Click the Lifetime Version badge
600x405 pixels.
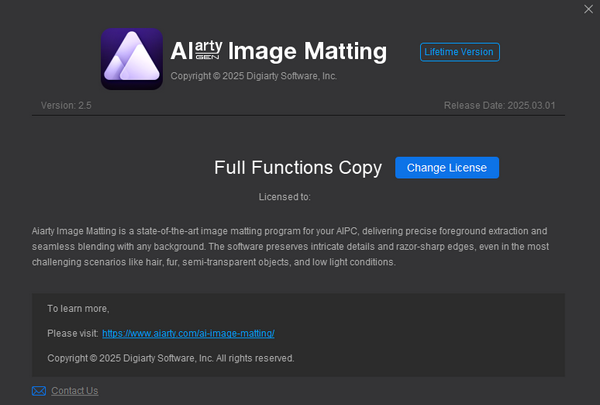(x=459, y=52)
